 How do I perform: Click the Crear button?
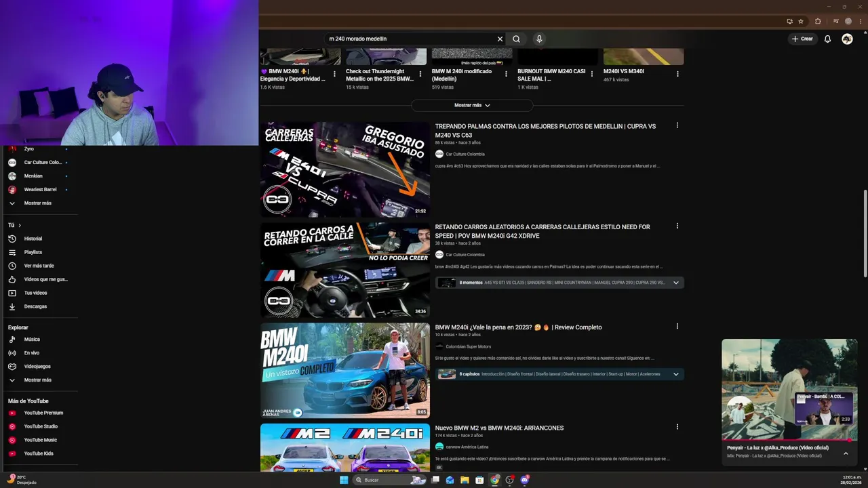coord(802,39)
